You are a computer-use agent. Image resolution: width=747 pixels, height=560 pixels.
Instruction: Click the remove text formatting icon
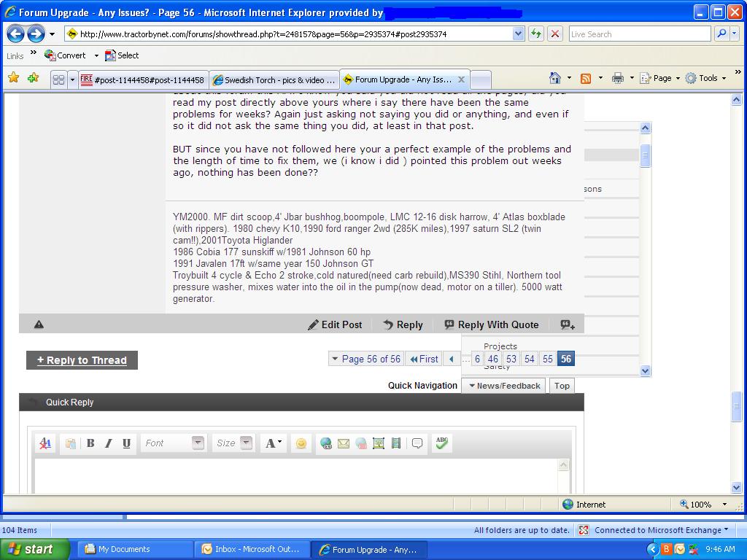45,443
